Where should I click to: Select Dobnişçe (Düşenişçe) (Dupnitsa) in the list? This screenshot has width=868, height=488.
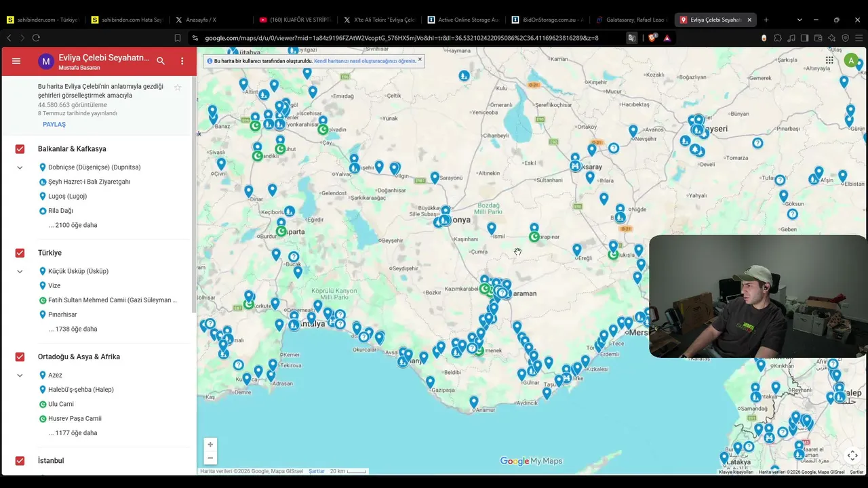[x=94, y=167]
